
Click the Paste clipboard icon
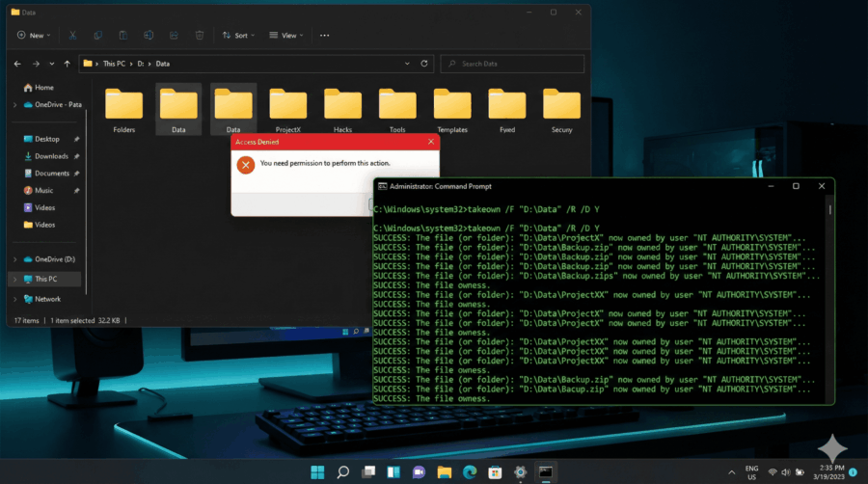[122, 36]
